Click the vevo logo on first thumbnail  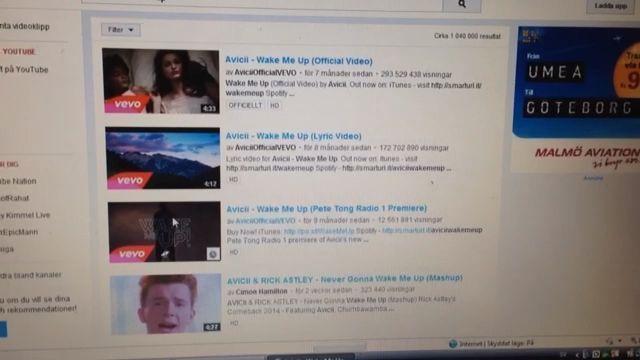[127, 104]
